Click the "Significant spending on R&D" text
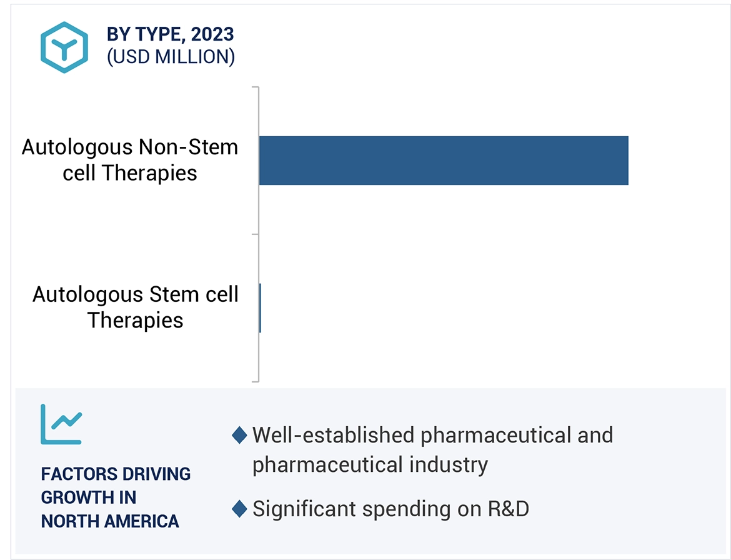The width and height of the screenshot is (731, 560). [390, 509]
